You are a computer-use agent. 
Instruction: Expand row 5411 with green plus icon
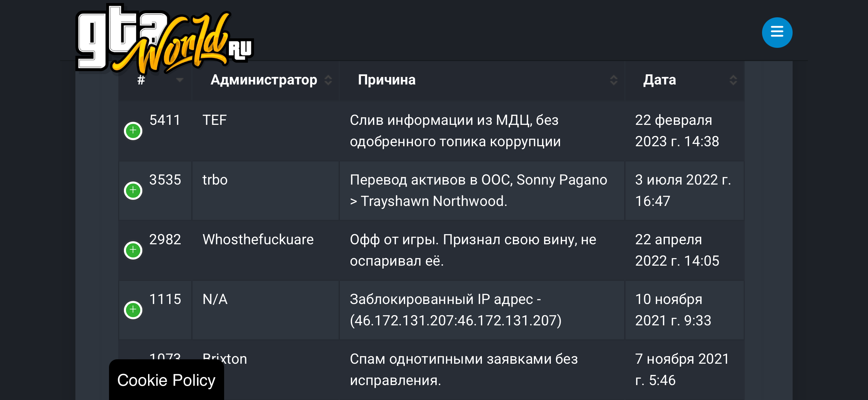tap(133, 131)
